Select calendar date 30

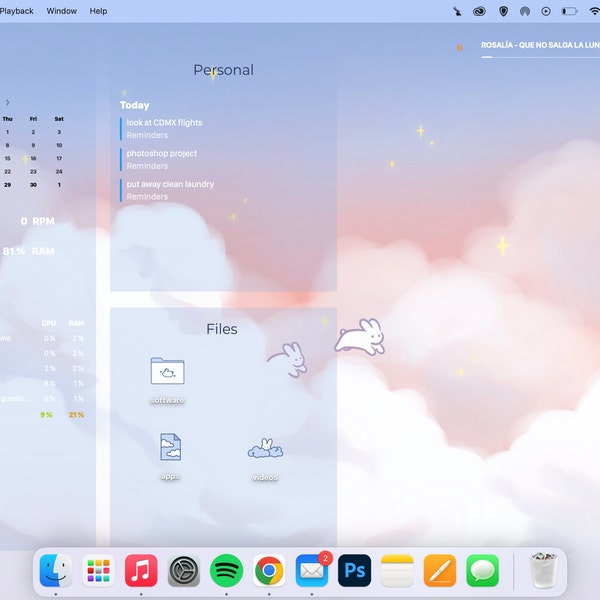33,185
